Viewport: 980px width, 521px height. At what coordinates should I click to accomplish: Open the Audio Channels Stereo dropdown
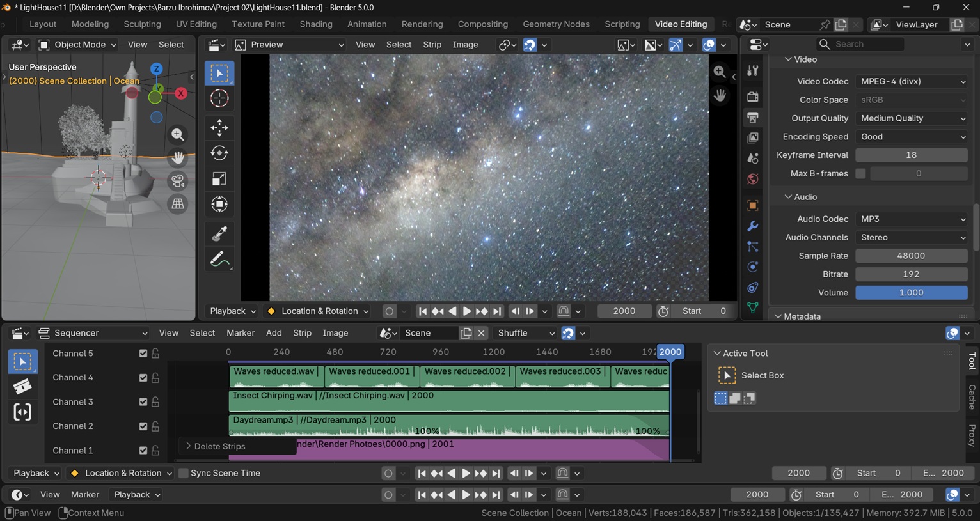click(912, 237)
